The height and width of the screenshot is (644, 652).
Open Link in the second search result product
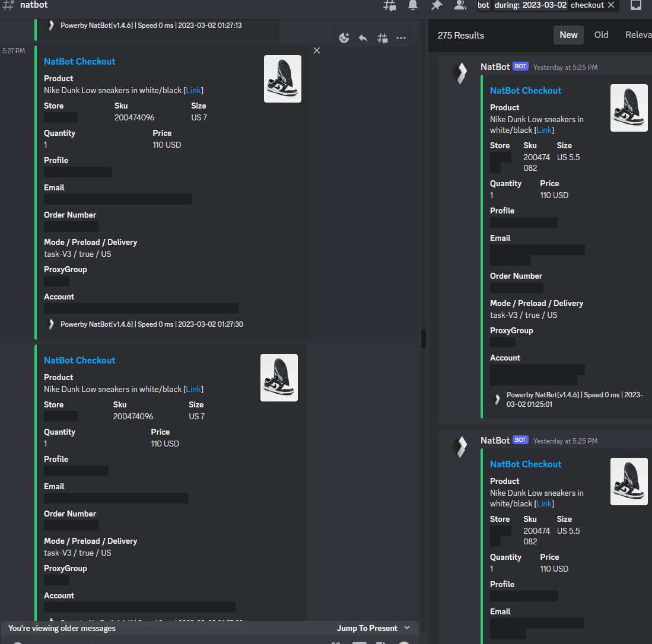click(x=544, y=504)
